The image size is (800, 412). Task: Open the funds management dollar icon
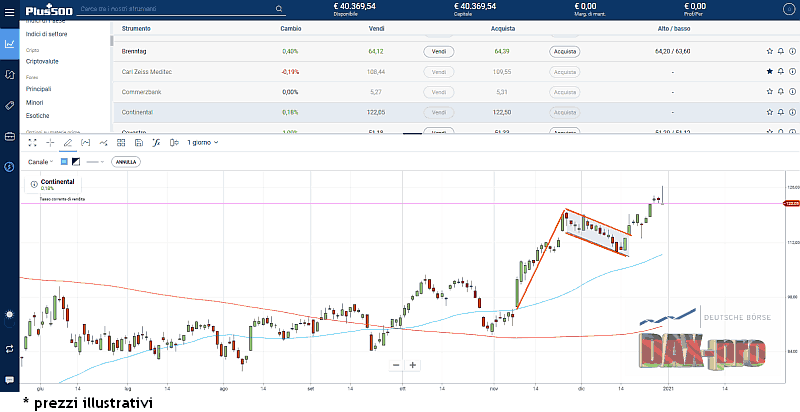9,167
